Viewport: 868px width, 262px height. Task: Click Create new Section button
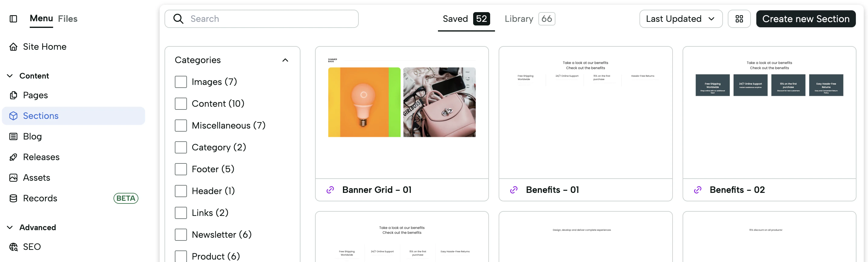click(x=806, y=19)
